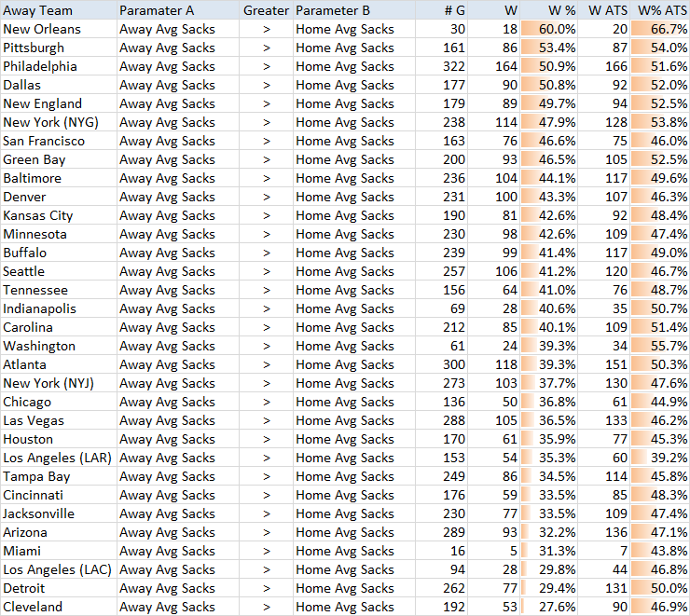
Task: Select the Los Angeles (LAC) cell
Action: (x=58, y=569)
